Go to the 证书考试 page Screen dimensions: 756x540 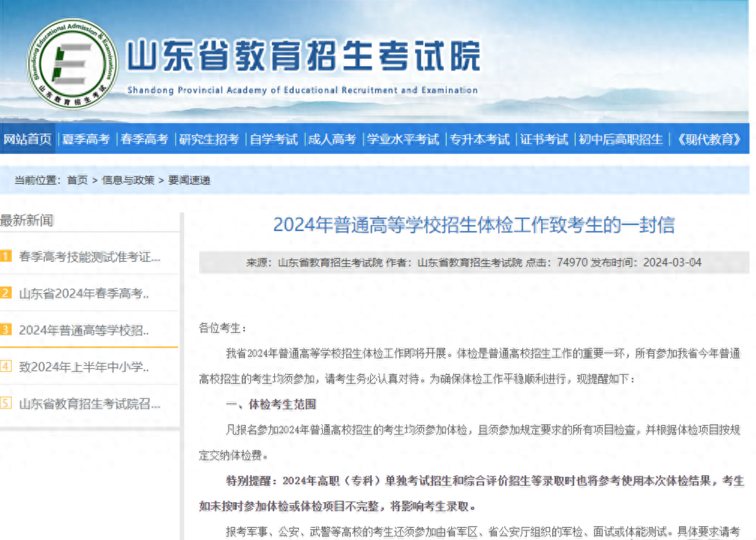pos(544,139)
